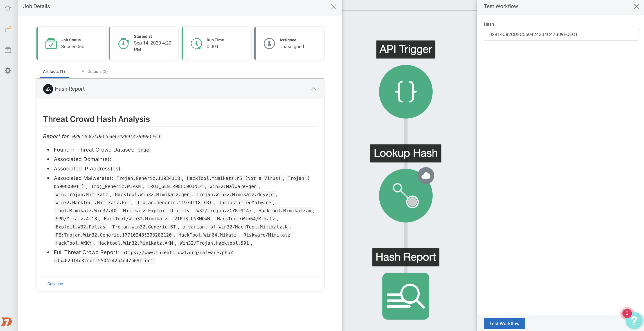
Task: Click 'HackTool.Win64.Mikatz' tag
Action: 207,235
